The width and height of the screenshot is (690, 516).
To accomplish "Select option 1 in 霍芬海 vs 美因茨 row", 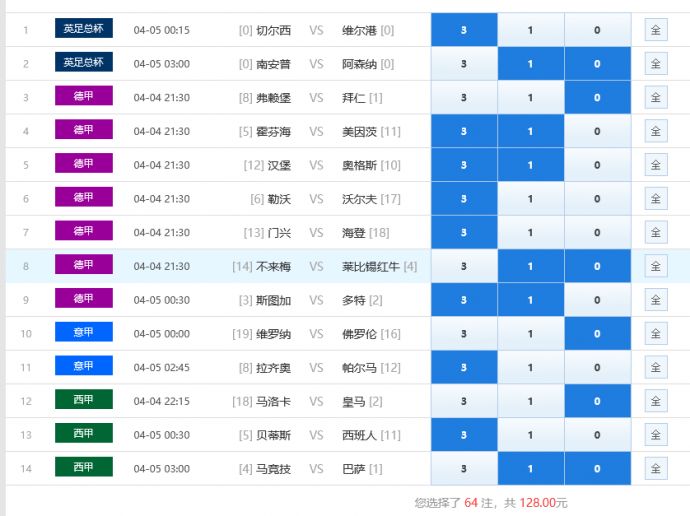I will [530, 131].
